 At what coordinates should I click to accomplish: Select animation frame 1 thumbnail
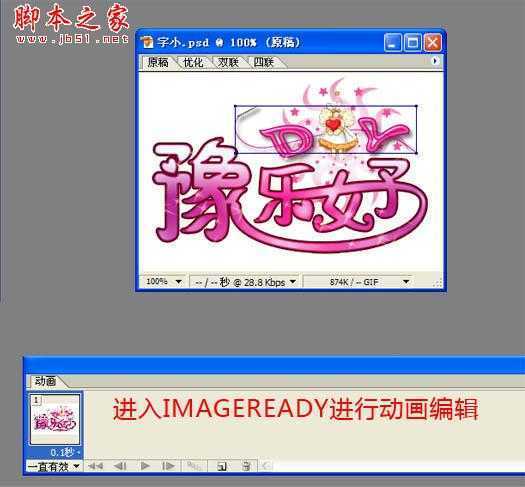55,420
